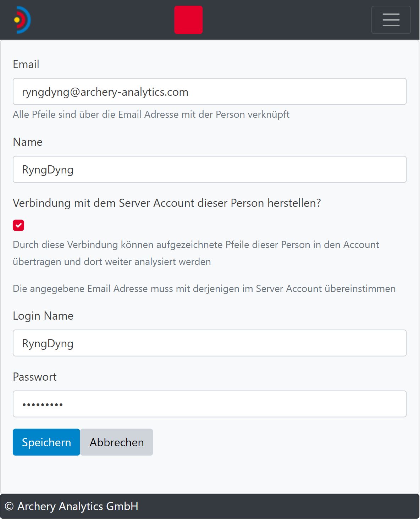Viewport: 420px width, 519px height.
Task: Cancel editing with the Abbrechen button
Action: tap(117, 442)
